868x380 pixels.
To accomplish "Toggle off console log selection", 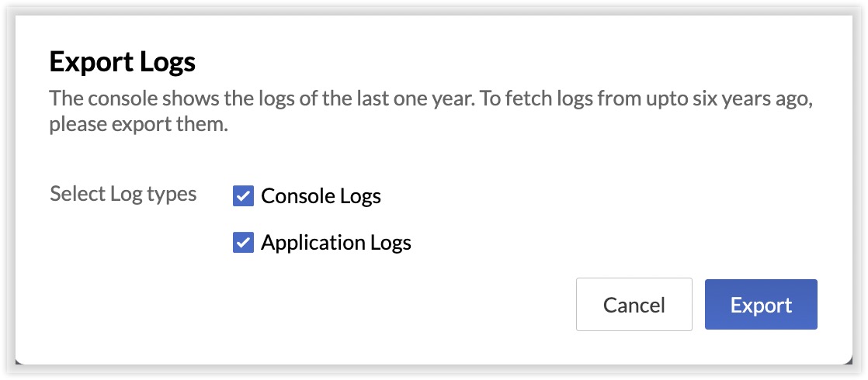I will [244, 196].
